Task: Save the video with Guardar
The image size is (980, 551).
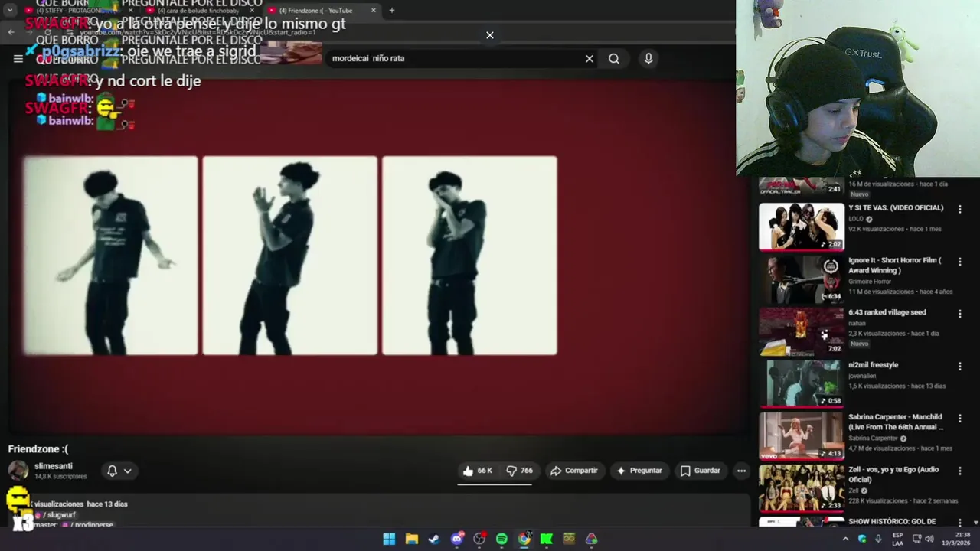Action: (700, 471)
